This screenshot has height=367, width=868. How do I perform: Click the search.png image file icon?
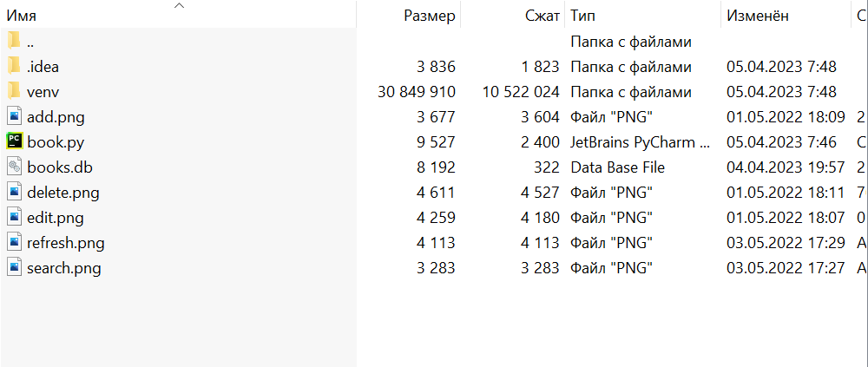coord(14,267)
